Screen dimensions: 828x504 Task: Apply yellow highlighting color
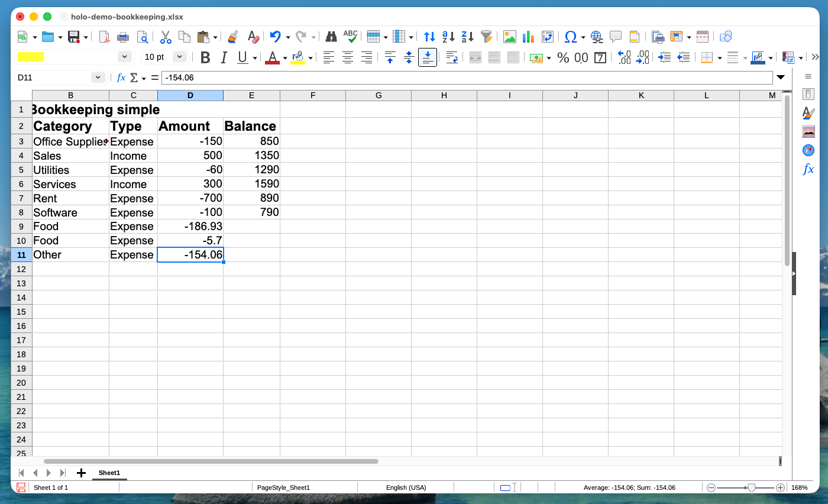297,57
